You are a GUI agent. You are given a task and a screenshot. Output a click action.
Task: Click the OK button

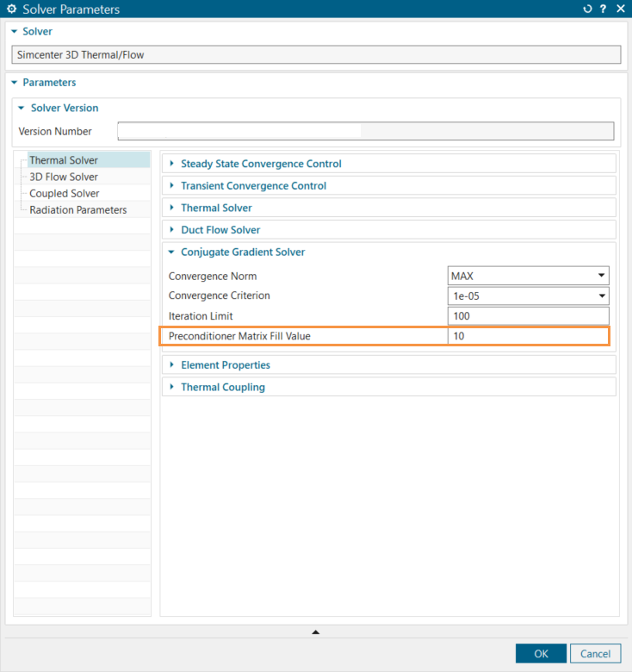click(541, 654)
